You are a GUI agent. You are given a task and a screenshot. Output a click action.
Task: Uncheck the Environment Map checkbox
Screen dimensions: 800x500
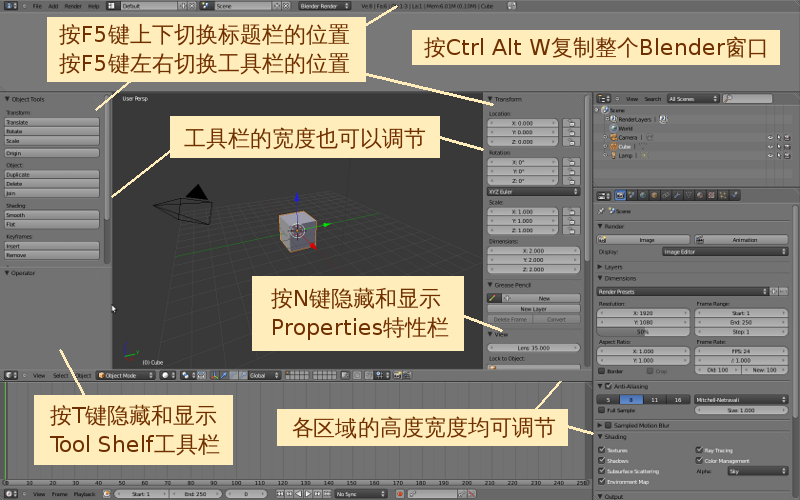point(602,481)
